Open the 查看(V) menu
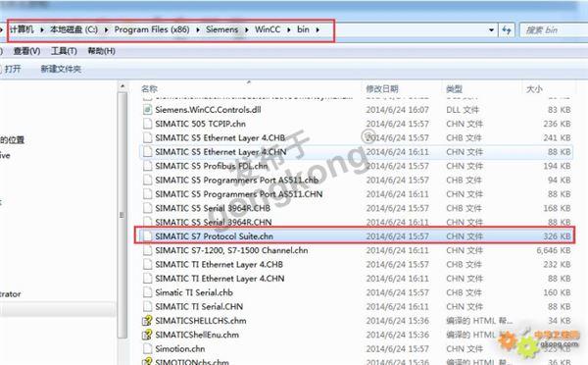The width and height of the screenshot is (588, 365). 27,51
